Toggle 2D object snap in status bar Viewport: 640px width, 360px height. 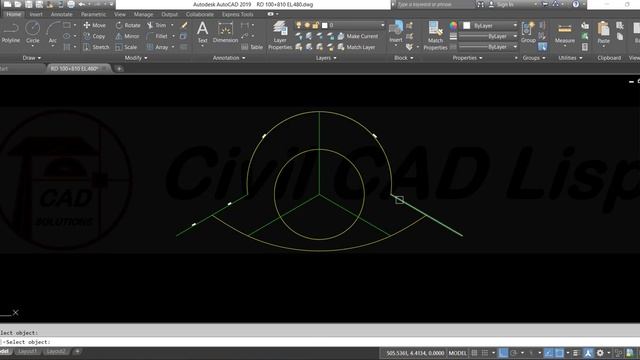pyautogui.click(x=559, y=353)
